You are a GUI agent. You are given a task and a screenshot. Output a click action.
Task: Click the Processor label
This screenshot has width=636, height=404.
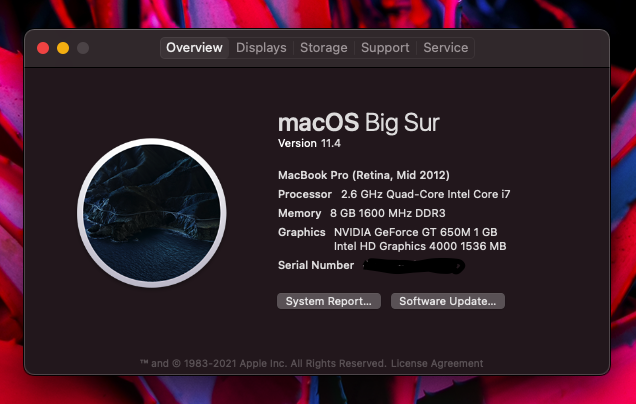pos(305,194)
